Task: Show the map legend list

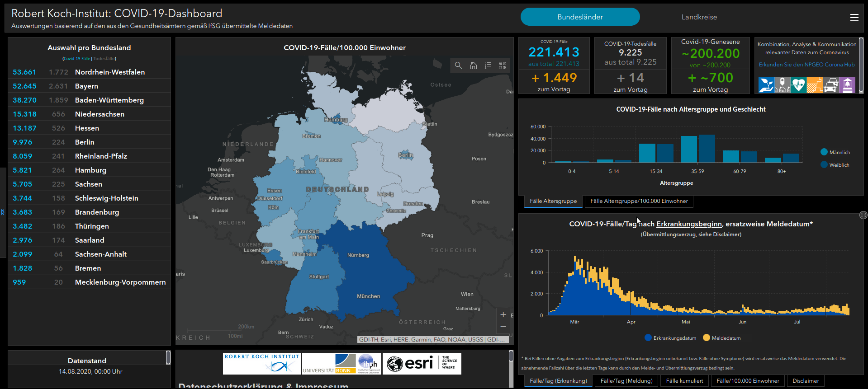Action: tap(488, 66)
